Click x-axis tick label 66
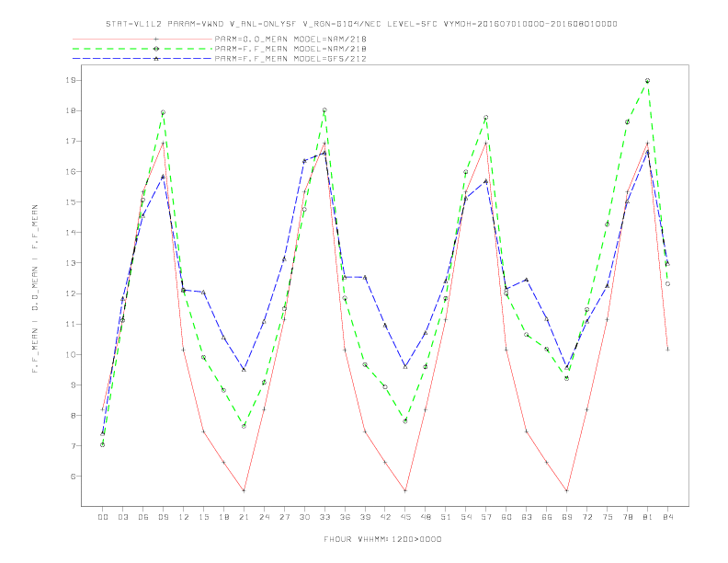The width and height of the screenshot is (728, 563). 547,517
